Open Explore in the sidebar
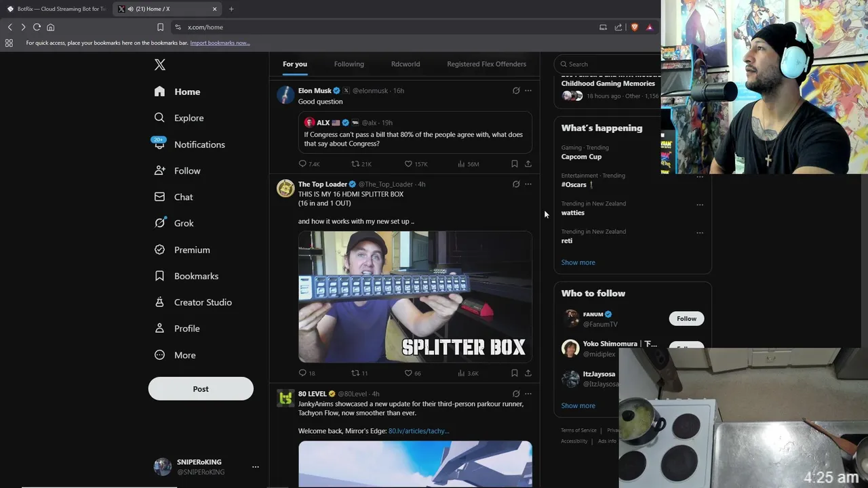The height and width of the screenshot is (488, 868). tap(179, 118)
